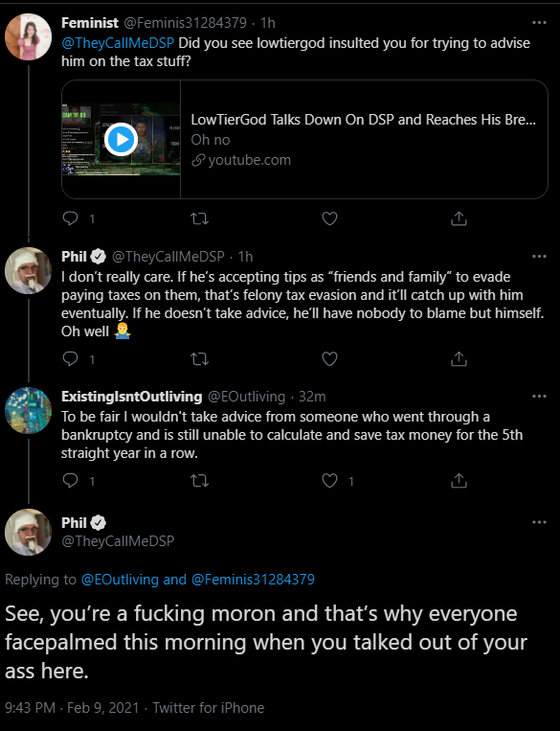Share Phil's tax evasion tweet

pyautogui.click(x=459, y=358)
